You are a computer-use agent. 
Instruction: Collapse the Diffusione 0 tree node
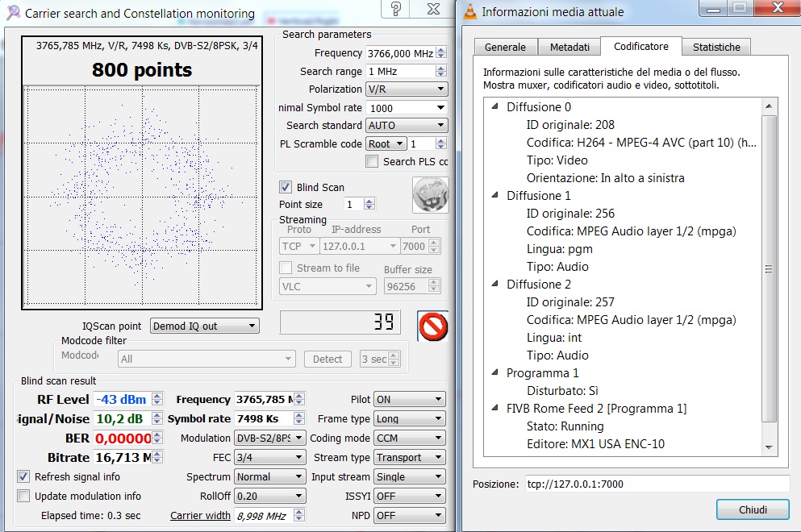click(x=494, y=106)
